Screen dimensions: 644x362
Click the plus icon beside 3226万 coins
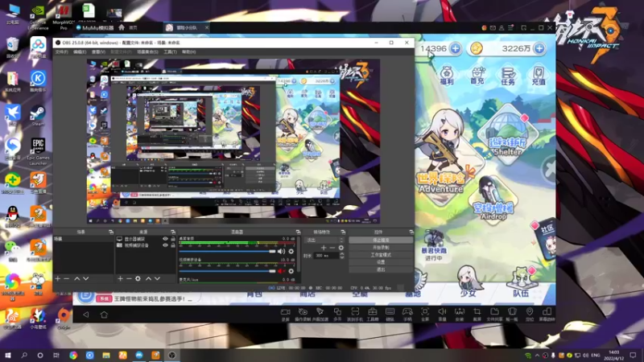[x=539, y=48]
